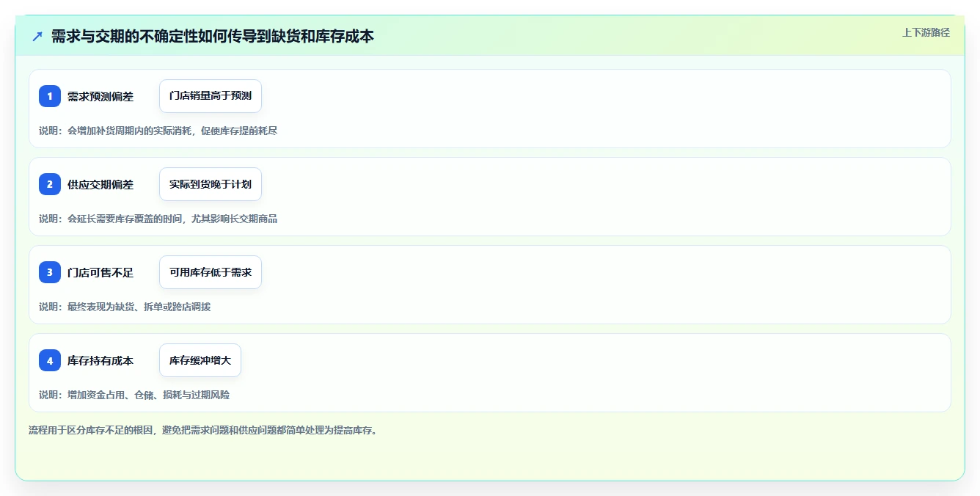Click the 供应交期偏差 step title

100,184
